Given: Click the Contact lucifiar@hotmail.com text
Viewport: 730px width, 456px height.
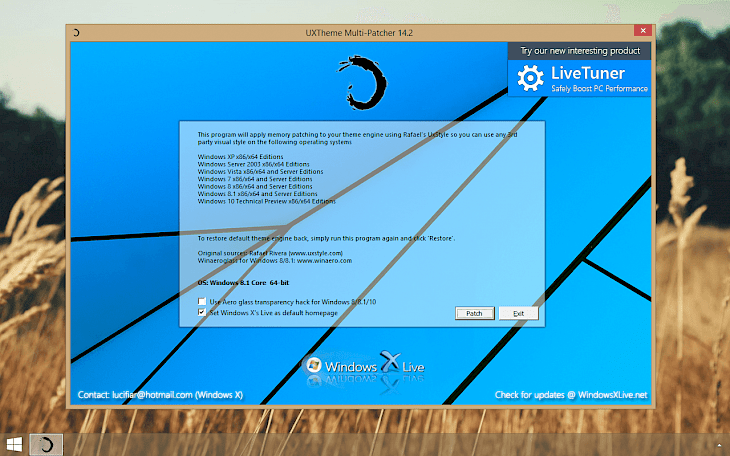Looking at the screenshot, I should pyautogui.click(x=160, y=395).
